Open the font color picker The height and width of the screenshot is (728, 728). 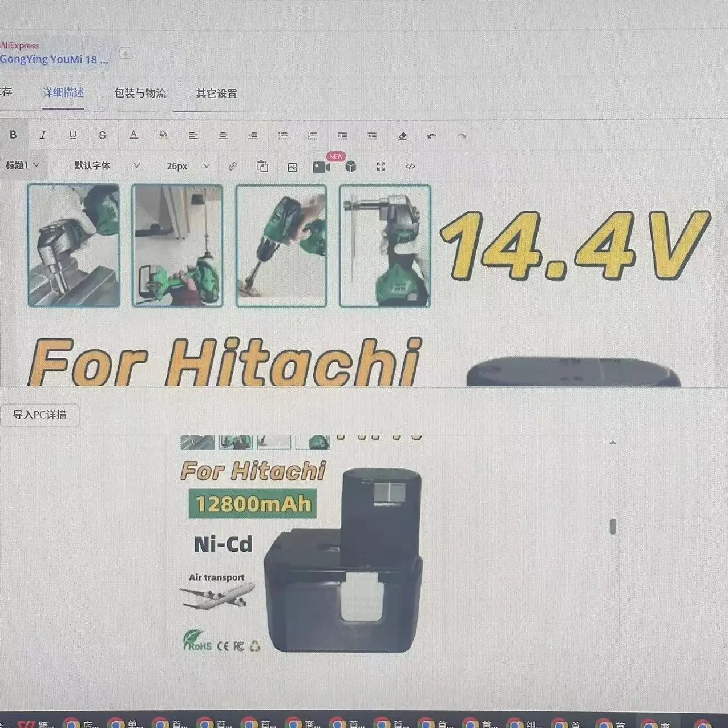(x=133, y=135)
